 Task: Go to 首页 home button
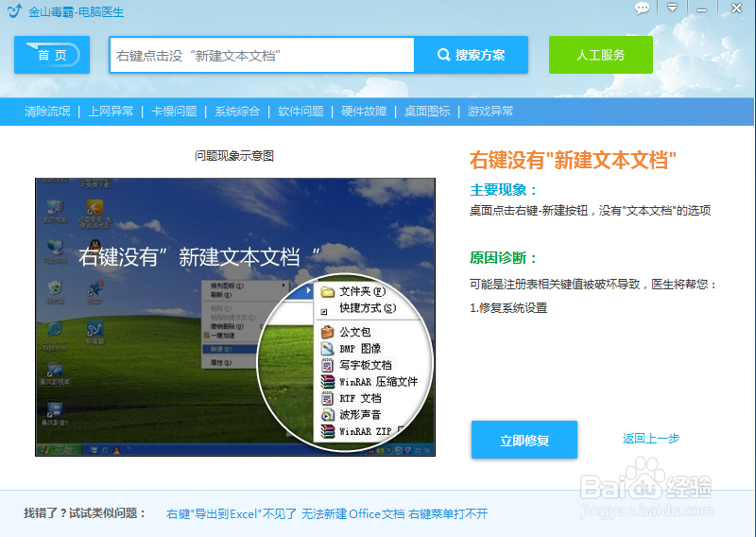click(x=52, y=55)
